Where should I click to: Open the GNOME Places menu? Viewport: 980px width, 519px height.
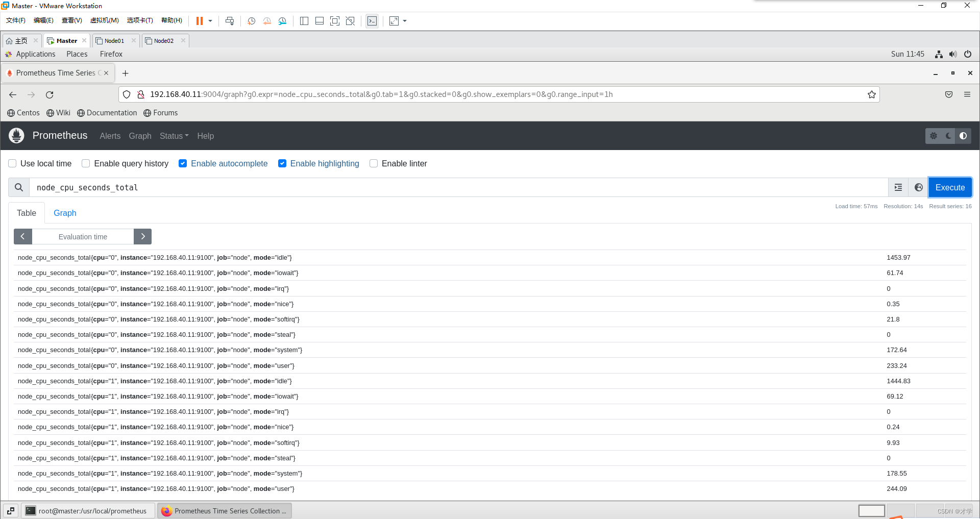pos(77,54)
